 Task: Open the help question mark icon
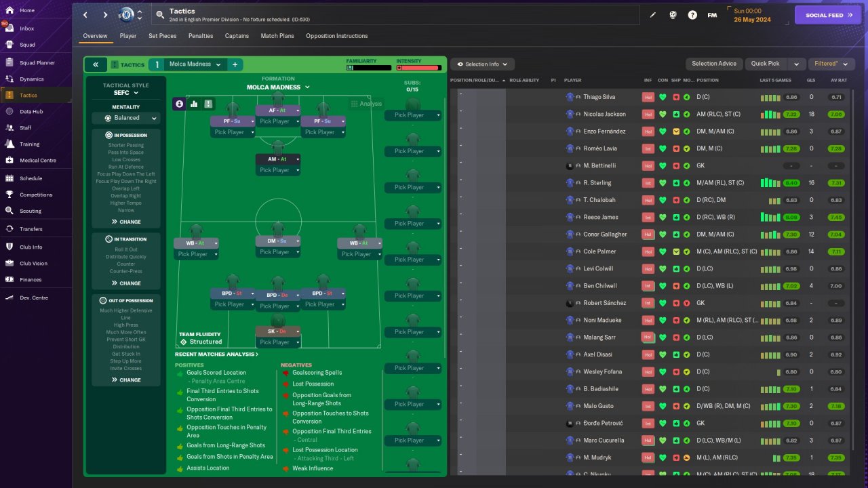(x=692, y=15)
